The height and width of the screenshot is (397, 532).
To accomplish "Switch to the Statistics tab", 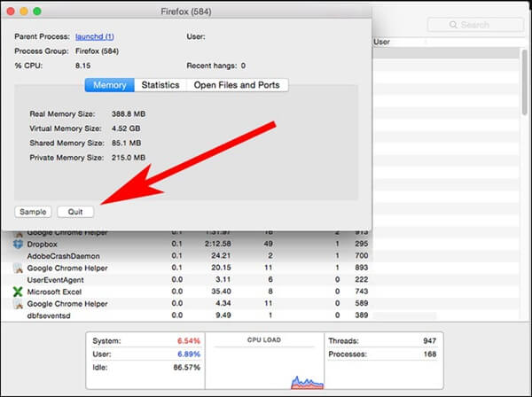I will (x=160, y=85).
